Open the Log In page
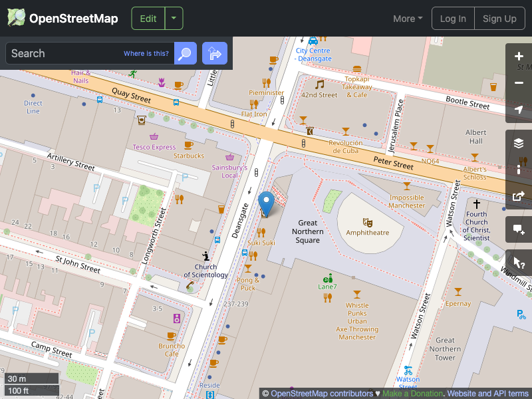The width and height of the screenshot is (532, 399). pos(453,18)
